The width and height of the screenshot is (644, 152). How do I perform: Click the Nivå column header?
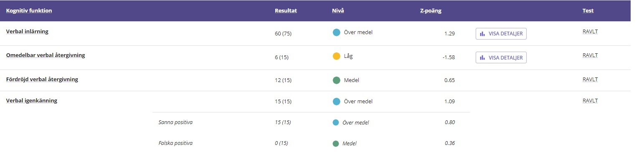(x=338, y=11)
